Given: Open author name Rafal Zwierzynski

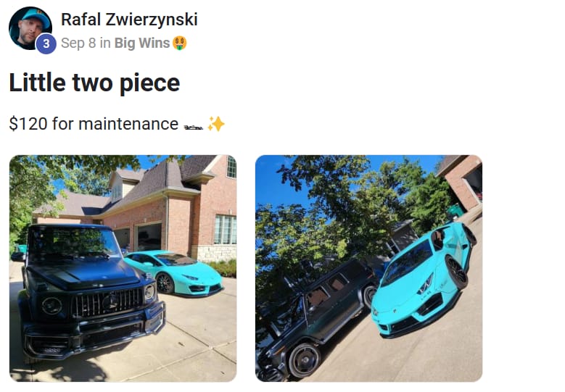Looking at the screenshot, I should click(129, 20).
